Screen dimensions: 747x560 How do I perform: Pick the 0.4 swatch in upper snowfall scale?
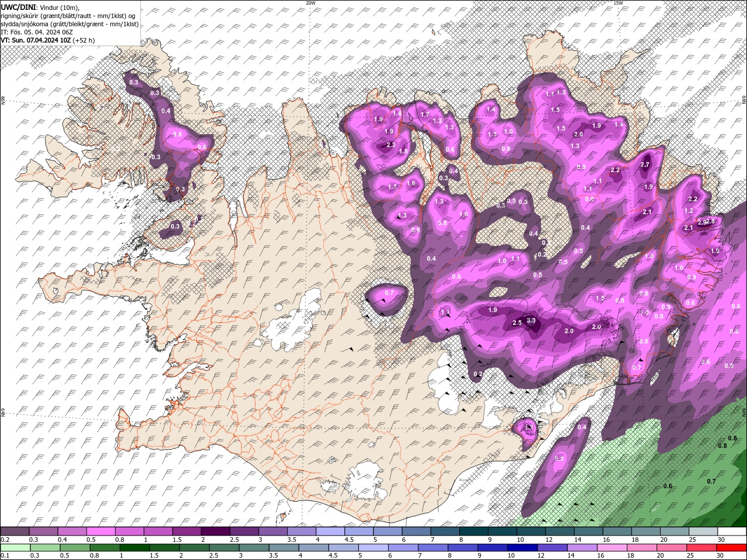coord(72,531)
